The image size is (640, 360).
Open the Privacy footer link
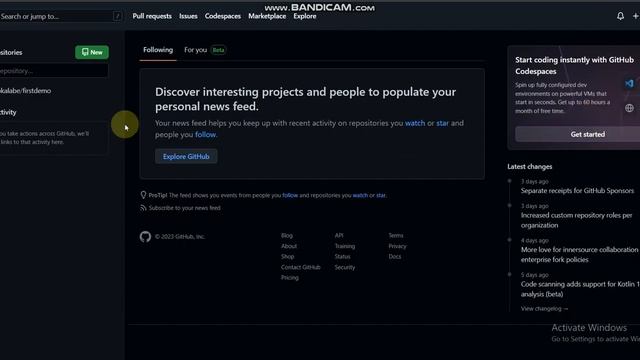[x=397, y=246]
